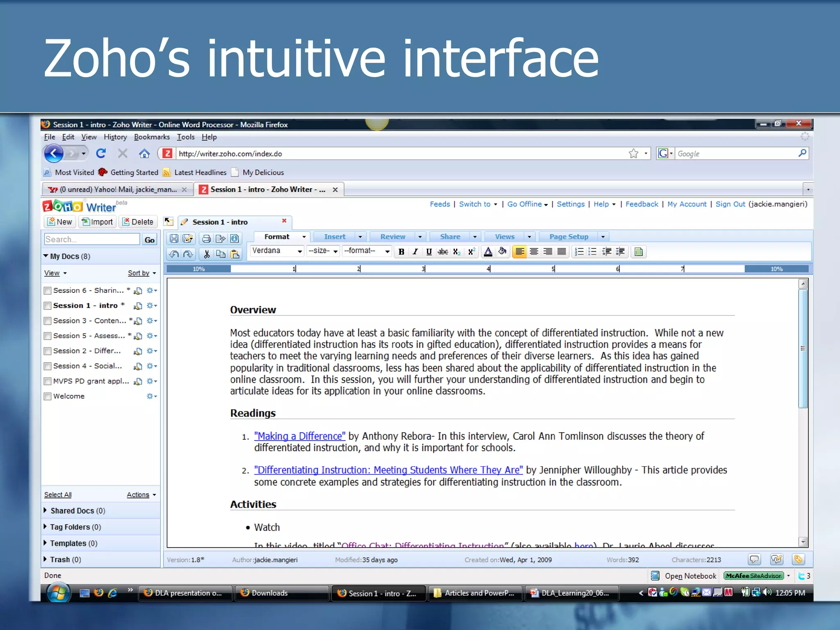
Task: Go to Firefox home page
Action: coord(144,154)
